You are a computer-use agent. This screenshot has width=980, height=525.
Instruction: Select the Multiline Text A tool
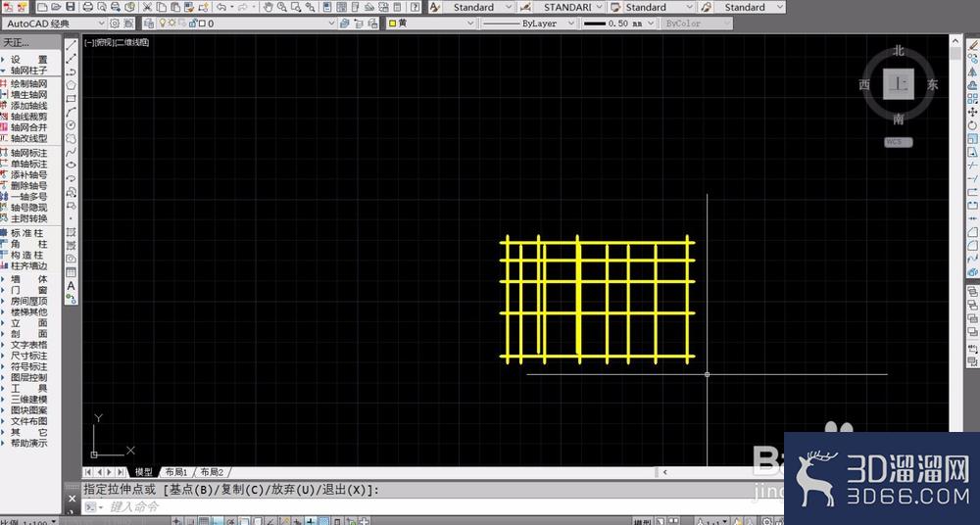point(72,286)
